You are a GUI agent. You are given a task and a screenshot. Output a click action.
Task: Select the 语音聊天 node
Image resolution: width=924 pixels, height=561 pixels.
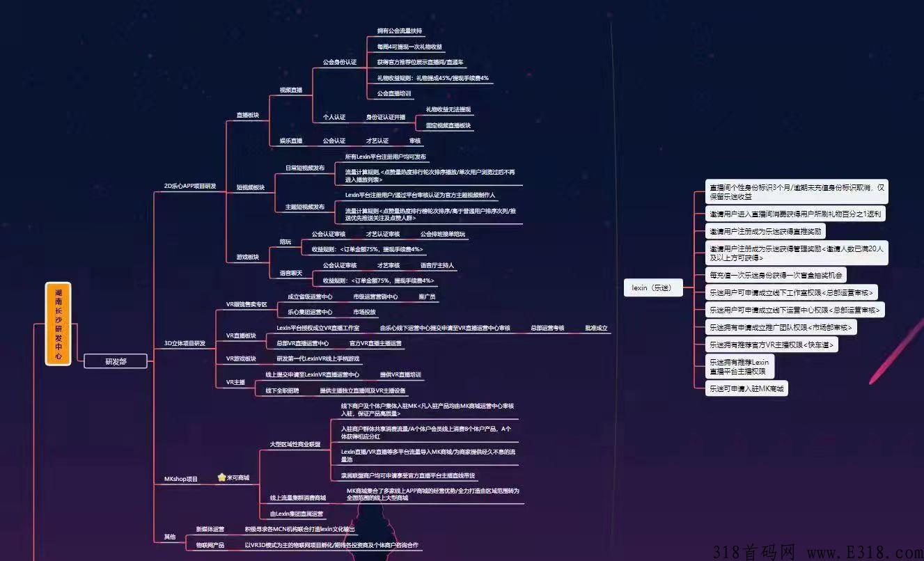(x=290, y=273)
